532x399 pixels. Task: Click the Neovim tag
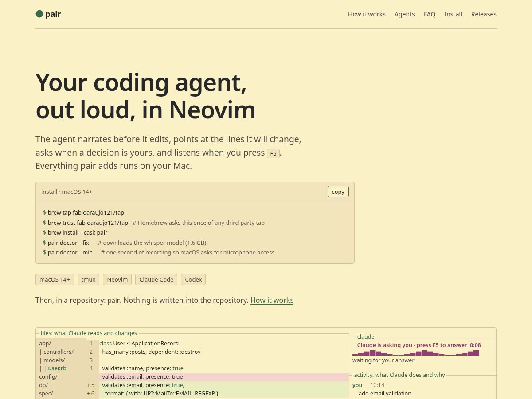tap(117, 279)
